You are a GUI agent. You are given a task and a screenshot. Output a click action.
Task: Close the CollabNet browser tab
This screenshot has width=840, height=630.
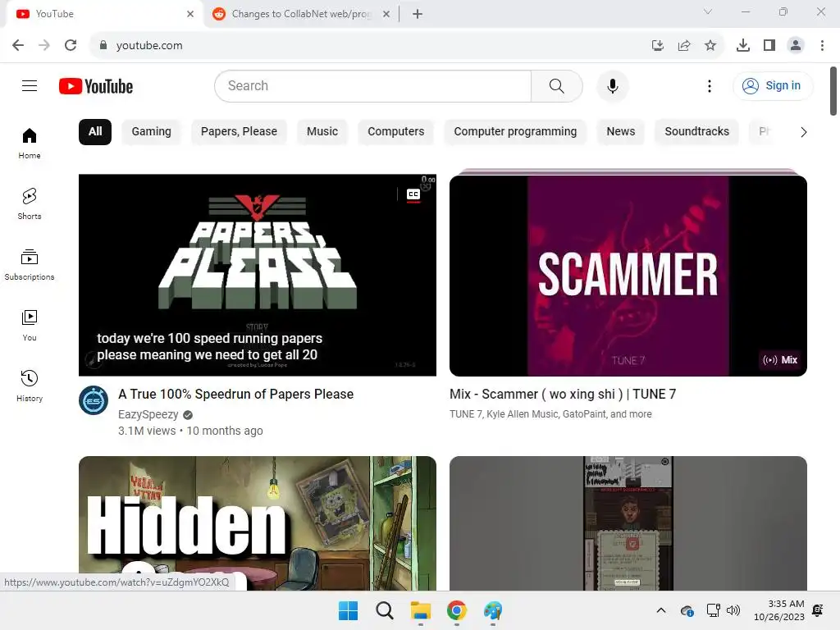tap(386, 14)
